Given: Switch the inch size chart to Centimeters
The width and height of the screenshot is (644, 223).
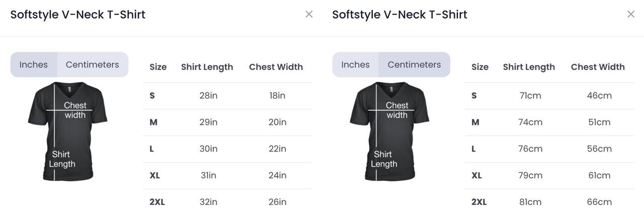Looking at the screenshot, I should 92,64.
